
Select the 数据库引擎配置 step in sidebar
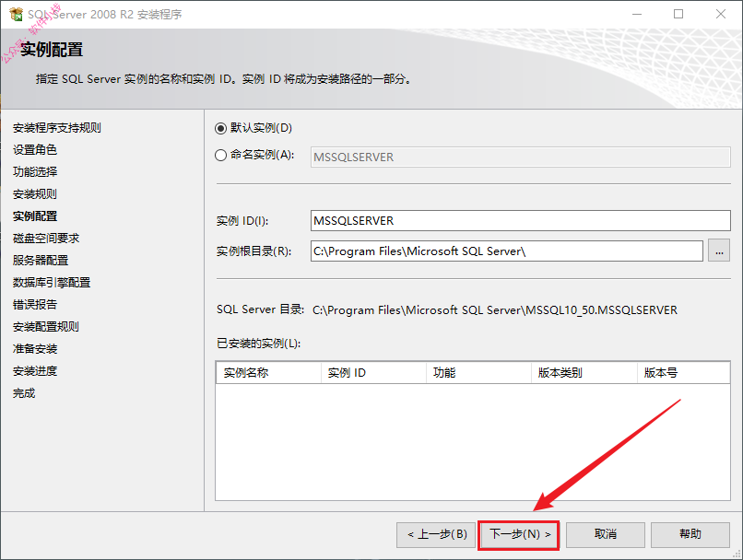click(52, 283)
